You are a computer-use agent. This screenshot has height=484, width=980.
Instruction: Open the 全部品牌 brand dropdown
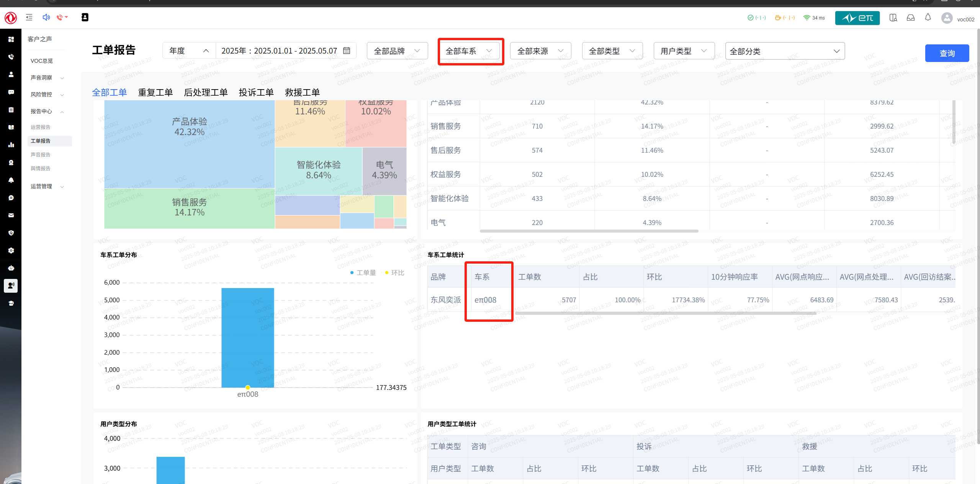[397, 51]
